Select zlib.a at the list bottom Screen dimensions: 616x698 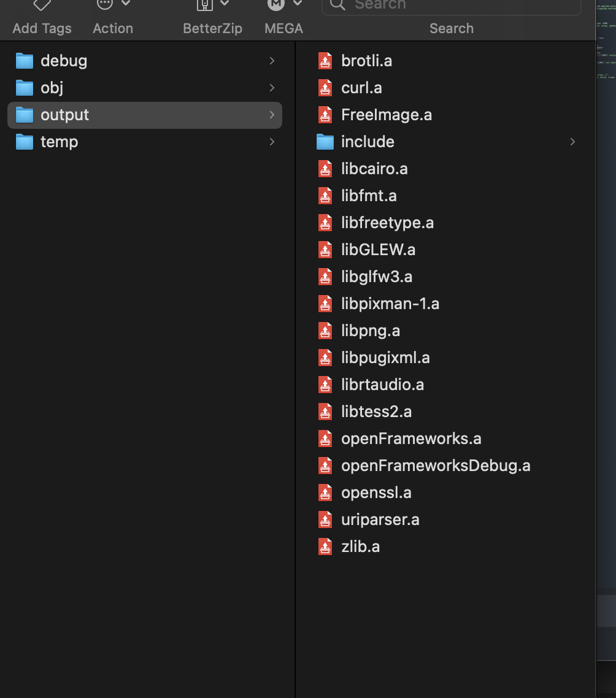[x=360, y=547]
